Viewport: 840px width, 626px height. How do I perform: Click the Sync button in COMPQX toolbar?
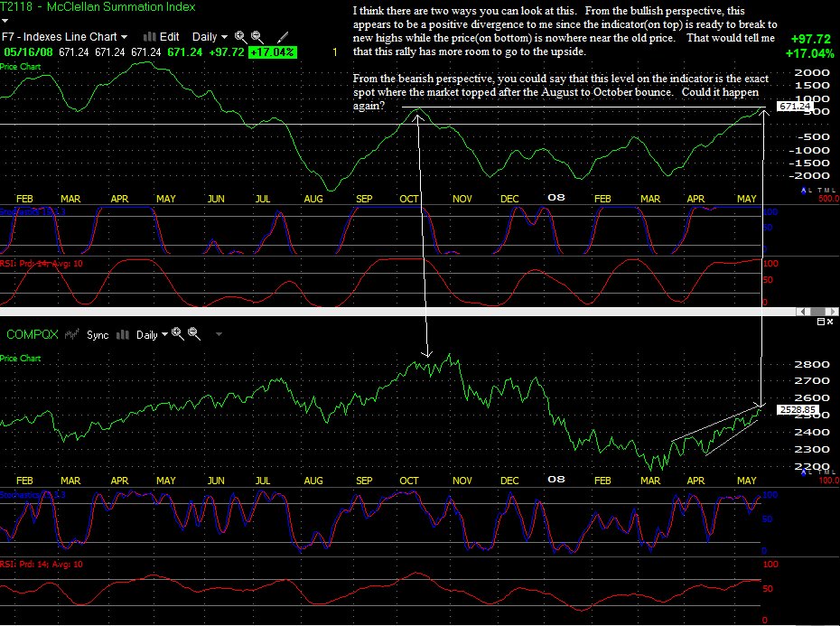tap(98, 335)
